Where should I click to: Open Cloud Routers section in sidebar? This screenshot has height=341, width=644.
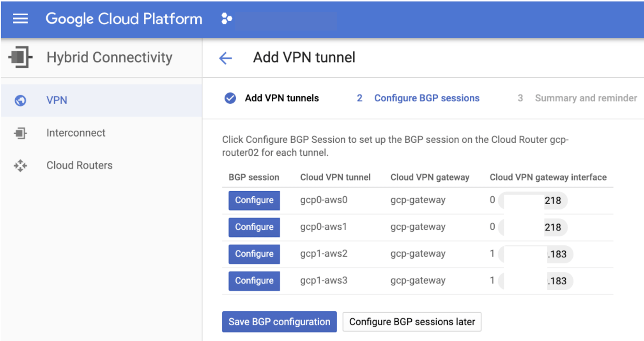tap(101, 166)
